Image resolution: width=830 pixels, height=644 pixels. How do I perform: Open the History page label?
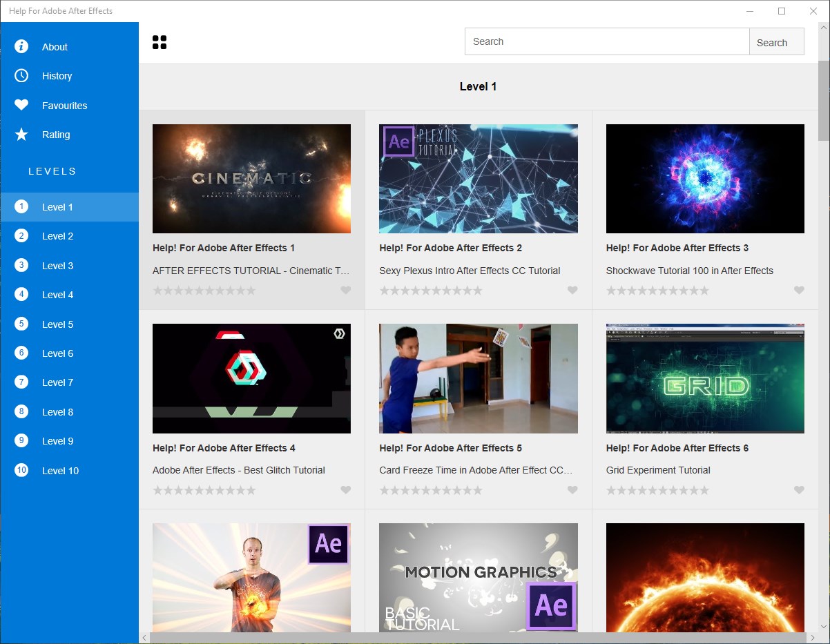pos(57,76)
